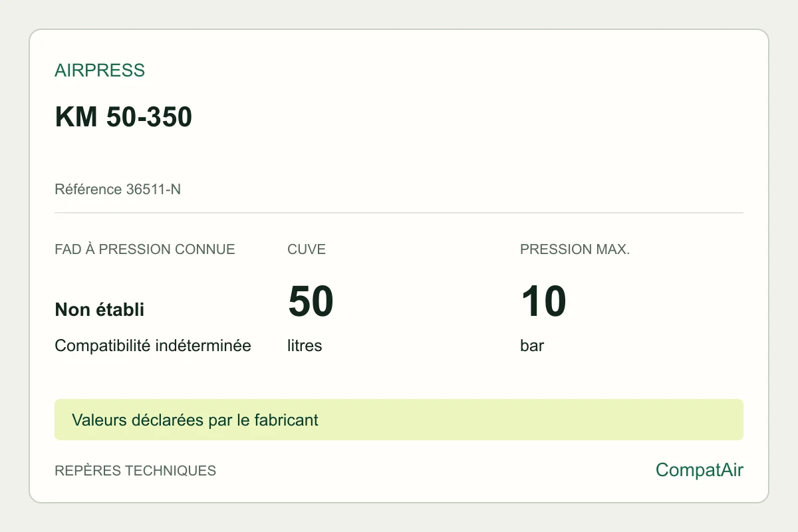Click the bar unit label
Screen dimensions: 798x532
tap(532, 346)
